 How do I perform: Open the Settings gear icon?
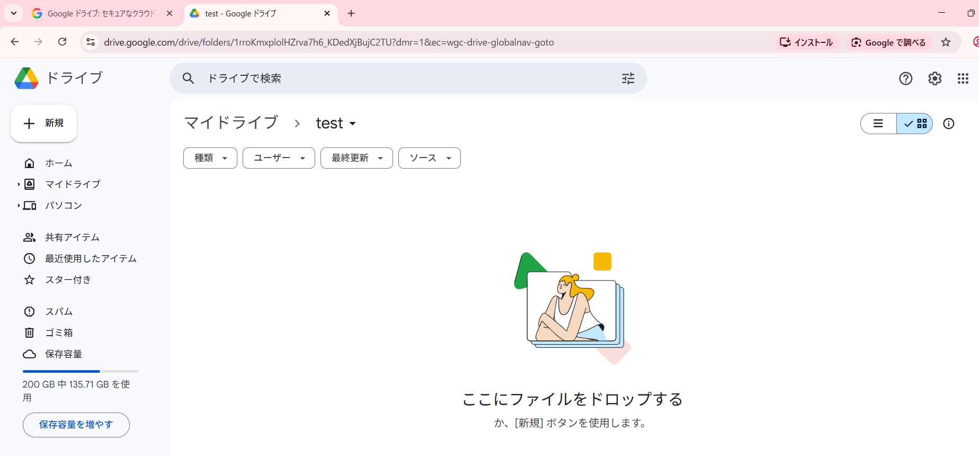pos(935,78)
